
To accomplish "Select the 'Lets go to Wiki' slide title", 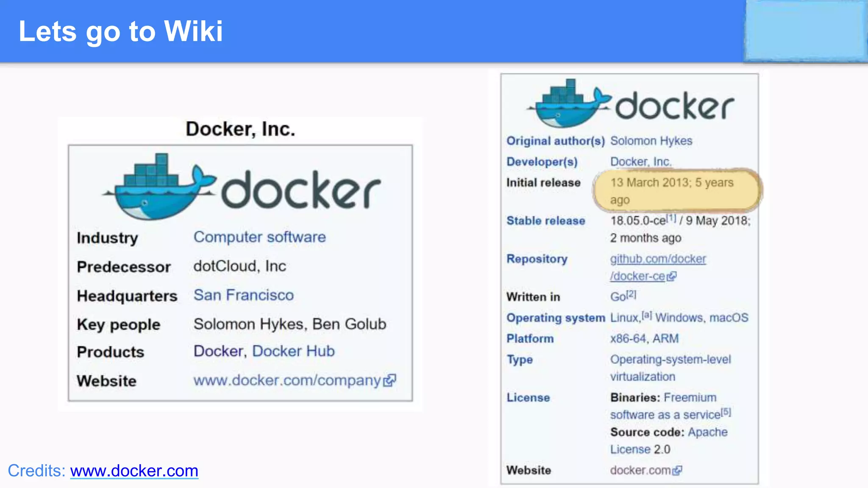I will 121,31.
